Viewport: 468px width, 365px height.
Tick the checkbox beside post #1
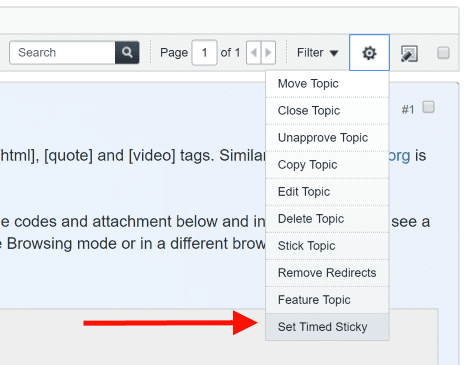428,107
